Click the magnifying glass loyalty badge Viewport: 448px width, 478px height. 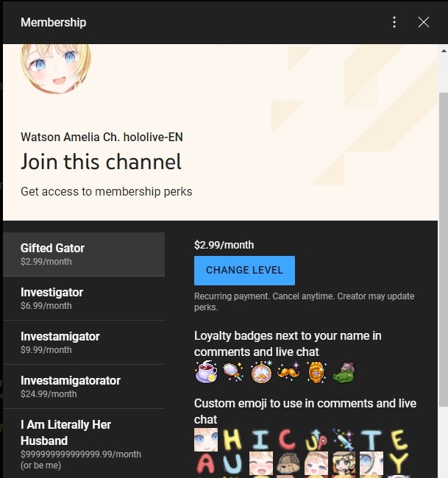233,372
